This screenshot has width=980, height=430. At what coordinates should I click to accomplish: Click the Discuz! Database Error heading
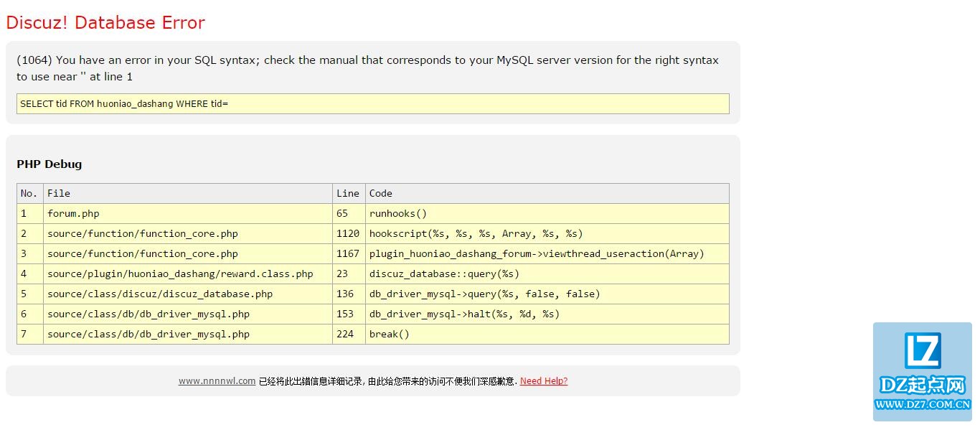point(105,22)
